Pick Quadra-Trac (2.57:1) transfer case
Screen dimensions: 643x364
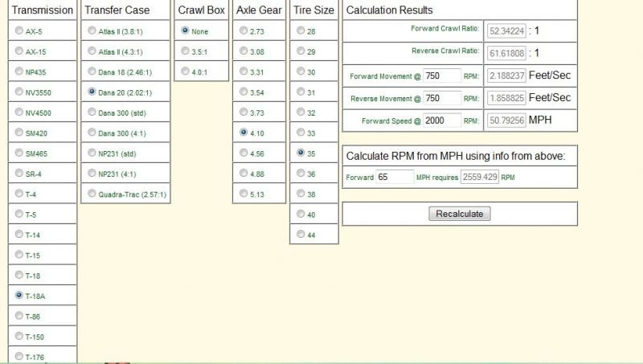[x=92, y=194]
